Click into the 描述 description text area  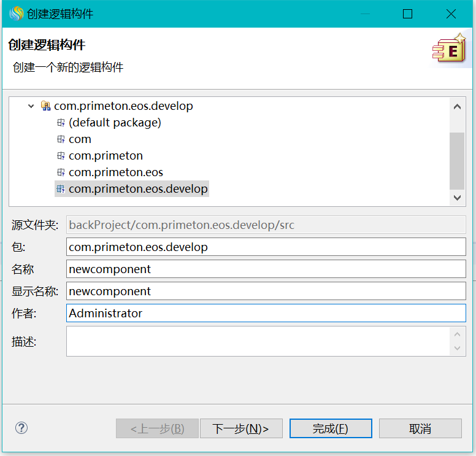[258, 341]
